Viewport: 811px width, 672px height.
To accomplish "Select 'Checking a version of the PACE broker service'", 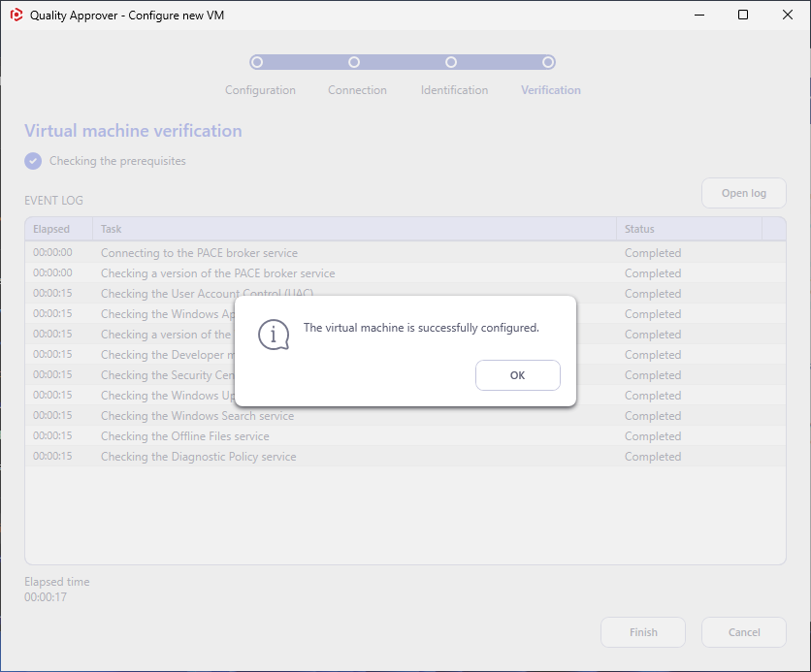I will coord(405,272).
